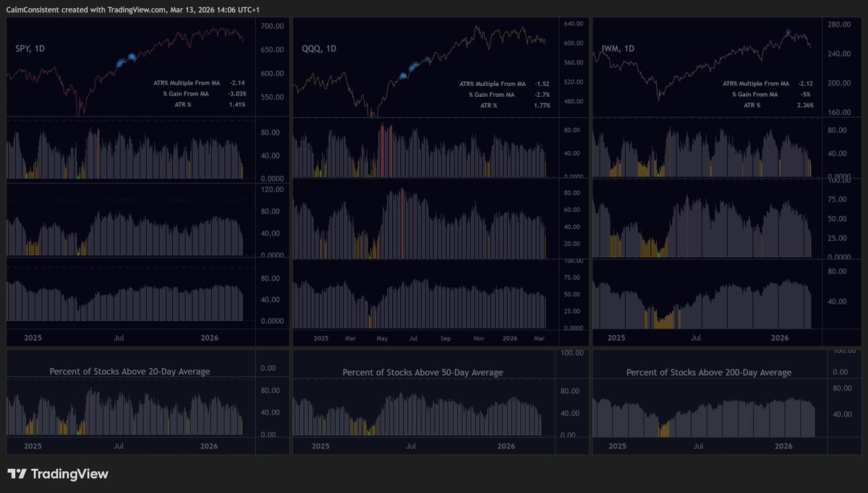Click the 520.00 price level on QQQ axis
The width and height of the screenshot is (868, 493).
[x=573, y=82]
